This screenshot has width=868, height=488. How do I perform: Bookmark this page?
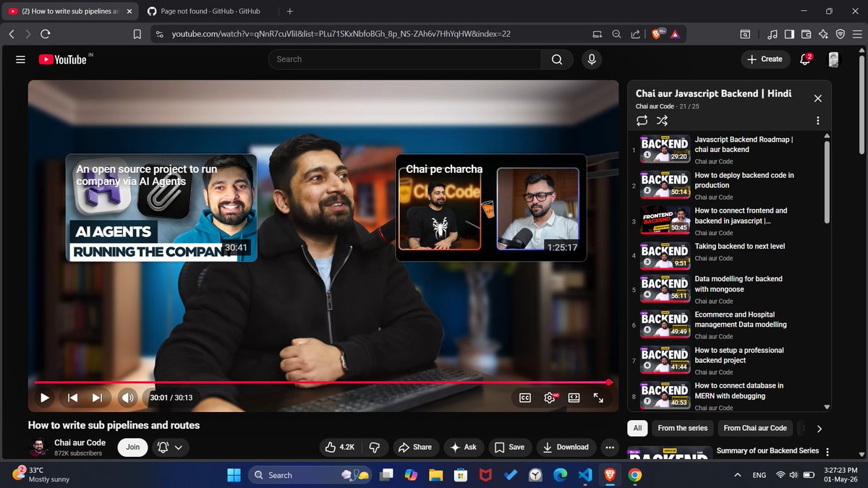click(x=137, y=34)
